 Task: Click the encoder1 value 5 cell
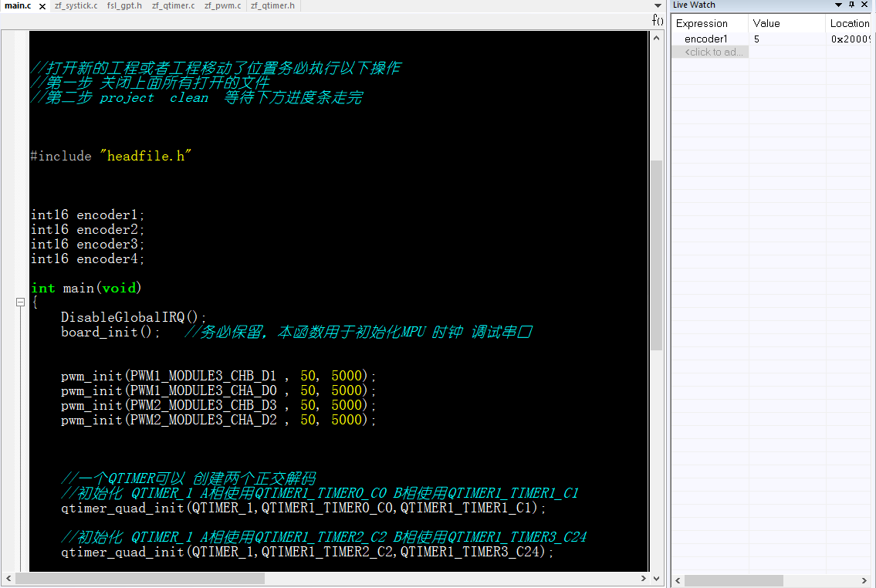(x=786, y=39)
